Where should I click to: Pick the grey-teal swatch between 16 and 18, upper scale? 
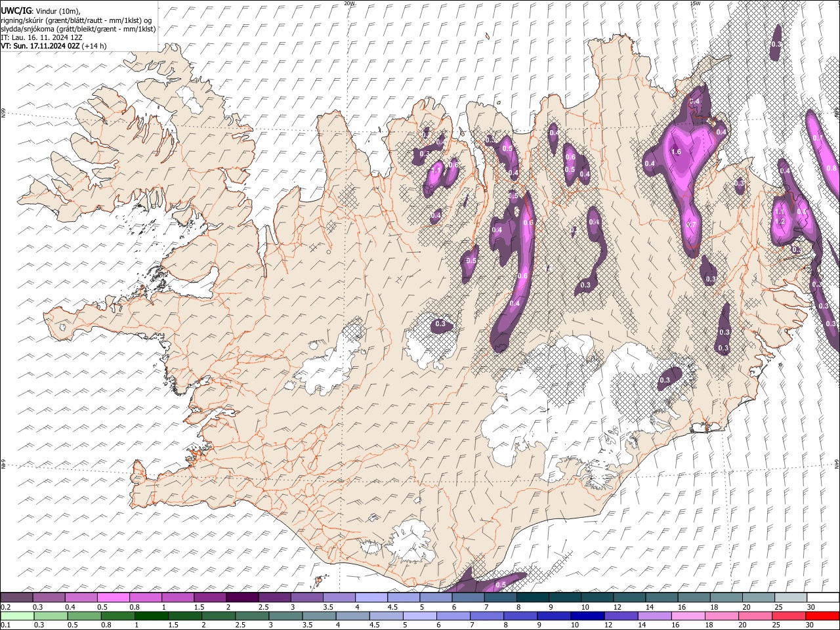click(694, 598)
